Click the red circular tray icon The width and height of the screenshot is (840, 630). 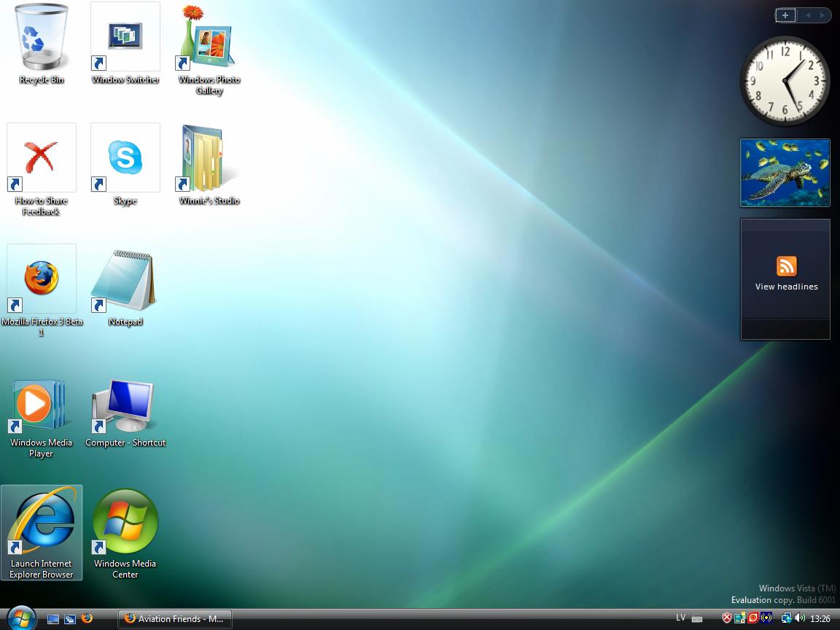coord(753,618)
